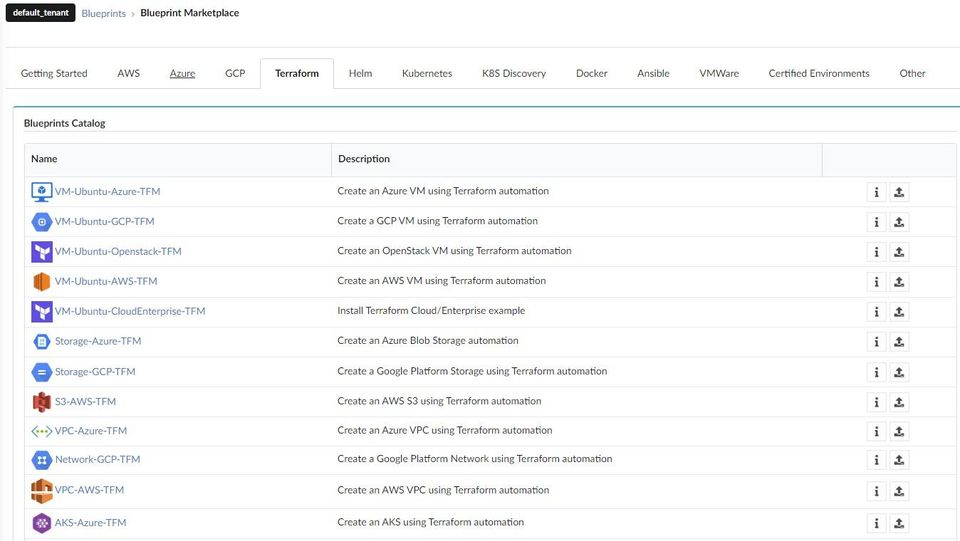Screen dimensions: 960x541
Task: Select the Azure tab
Action: (182, 73)
